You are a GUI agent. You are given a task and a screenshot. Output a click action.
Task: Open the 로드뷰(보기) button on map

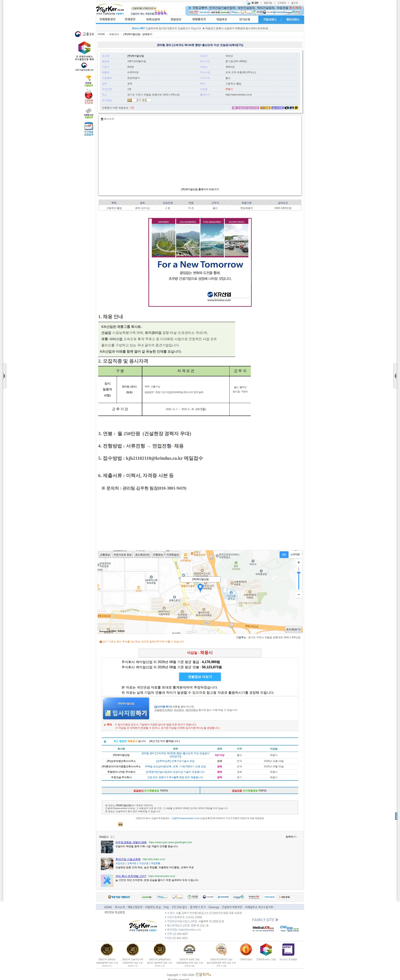click(x=293, y=629)
